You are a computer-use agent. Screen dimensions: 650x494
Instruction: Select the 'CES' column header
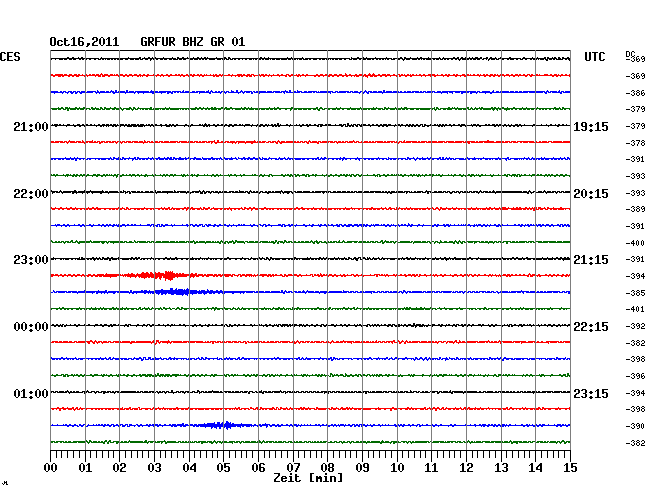pos(10,57)
